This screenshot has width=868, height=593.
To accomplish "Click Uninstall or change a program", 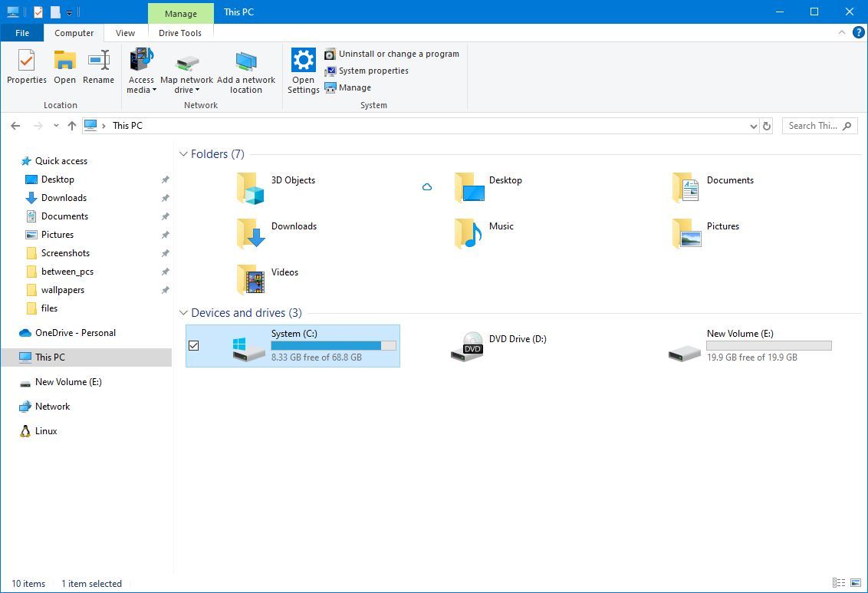I will tap(392, 54).
